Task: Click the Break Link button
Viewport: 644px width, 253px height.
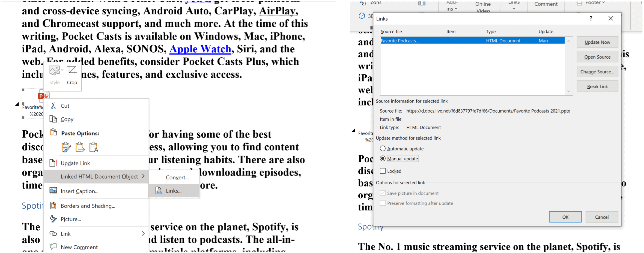Action: 597,86
